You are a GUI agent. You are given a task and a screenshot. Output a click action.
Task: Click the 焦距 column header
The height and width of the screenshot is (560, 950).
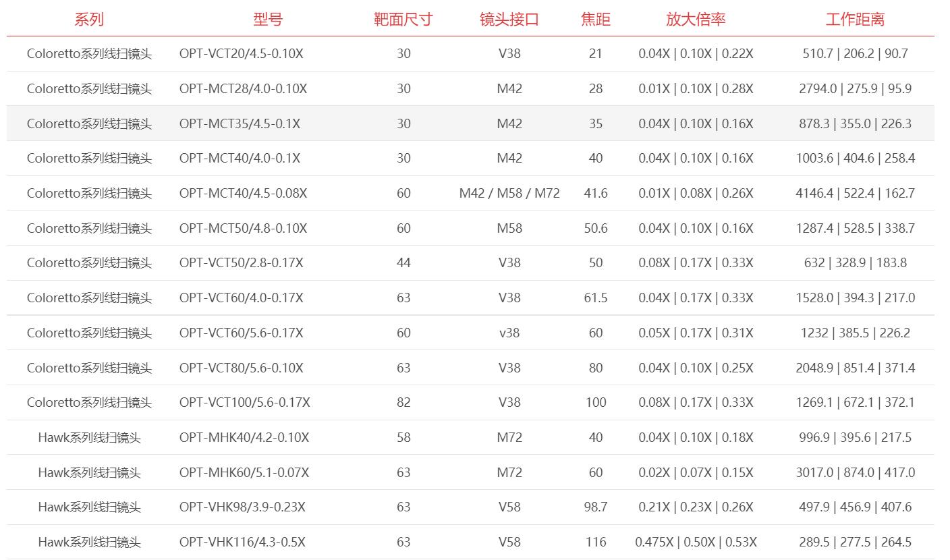(x=596, y=20)
